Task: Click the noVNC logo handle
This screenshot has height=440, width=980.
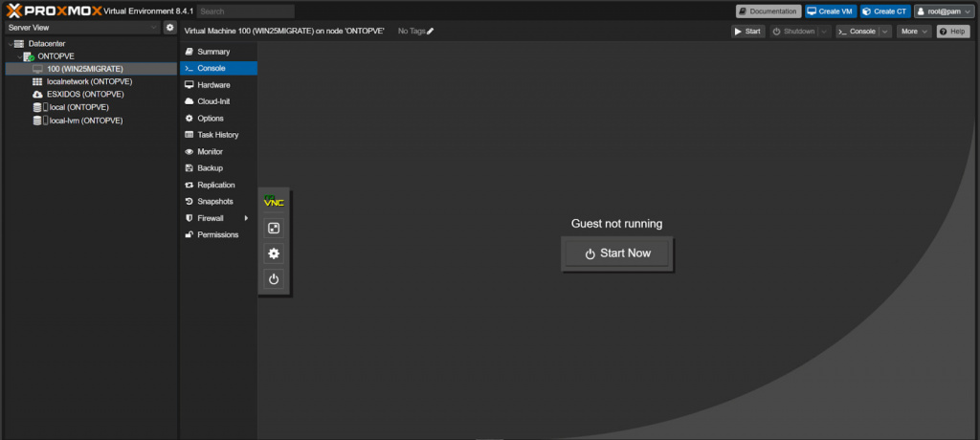Action: point(274,201)
